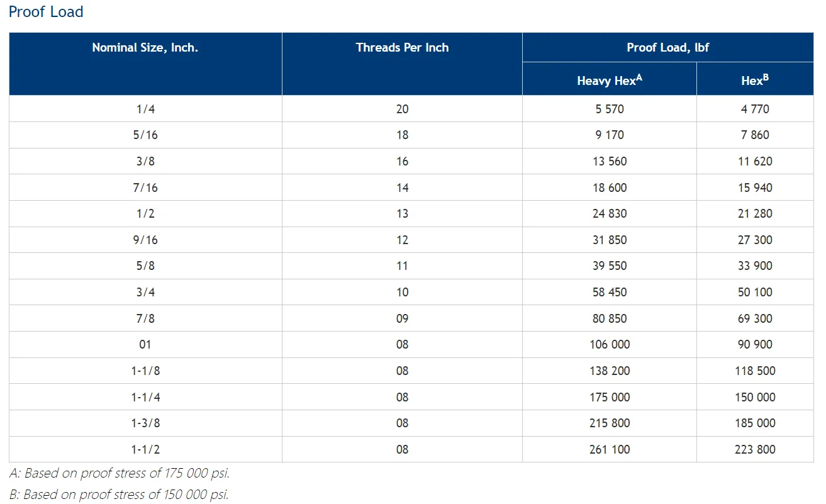Image resolution: width=826 pixels, height=504 pixels.
Task: Select the 1/4 nominal size cell
Action: [145, 109]
